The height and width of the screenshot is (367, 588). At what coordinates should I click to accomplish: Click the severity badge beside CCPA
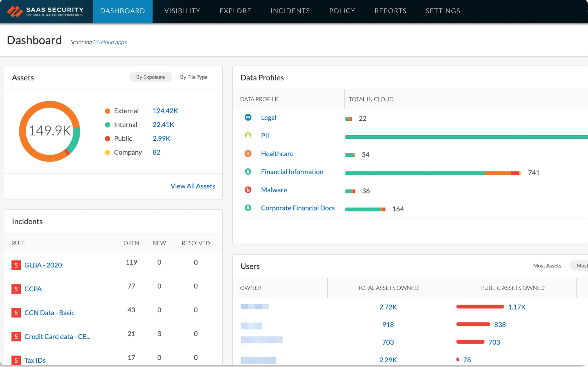click(16, 289)
